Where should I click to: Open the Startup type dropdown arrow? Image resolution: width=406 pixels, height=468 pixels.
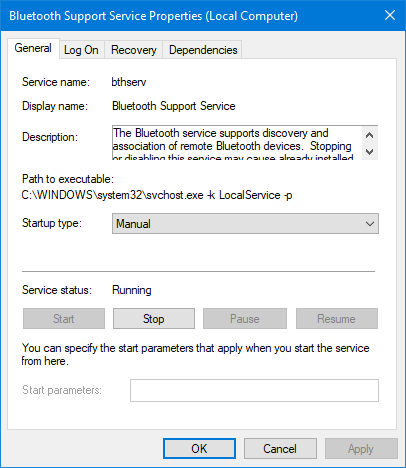[370, 224]
